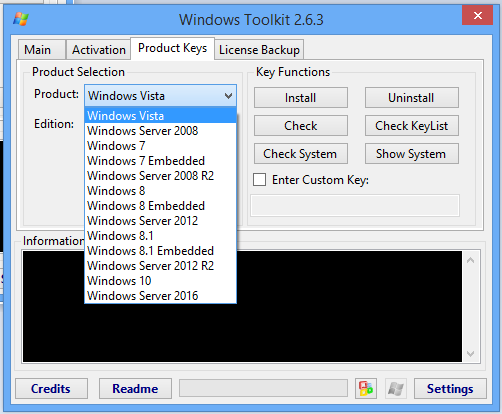
Task: Pick Windows 7 in product list
Action: (x=161, y=146)
